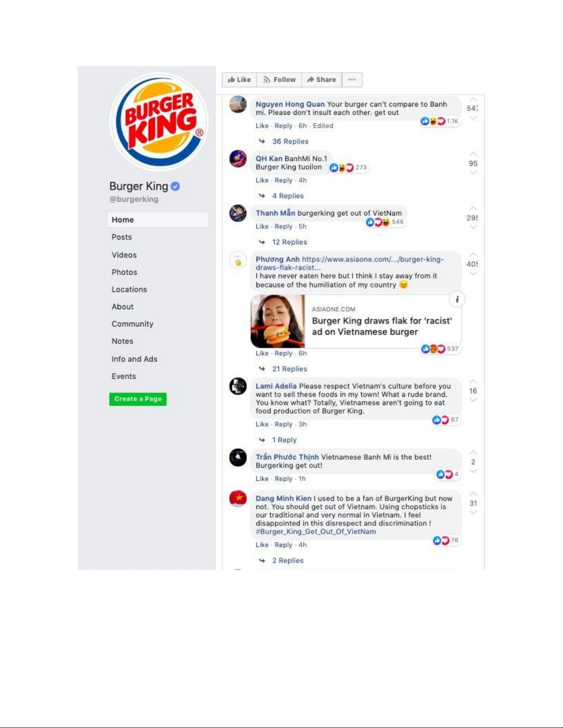Follow the Burger King page
This screenshot has width=563, height=728.
tap(279, 79)
